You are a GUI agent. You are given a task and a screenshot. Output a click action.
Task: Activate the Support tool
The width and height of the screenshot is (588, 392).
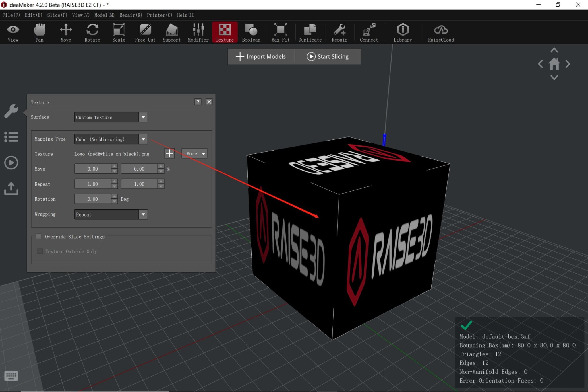tap(171, 32)
